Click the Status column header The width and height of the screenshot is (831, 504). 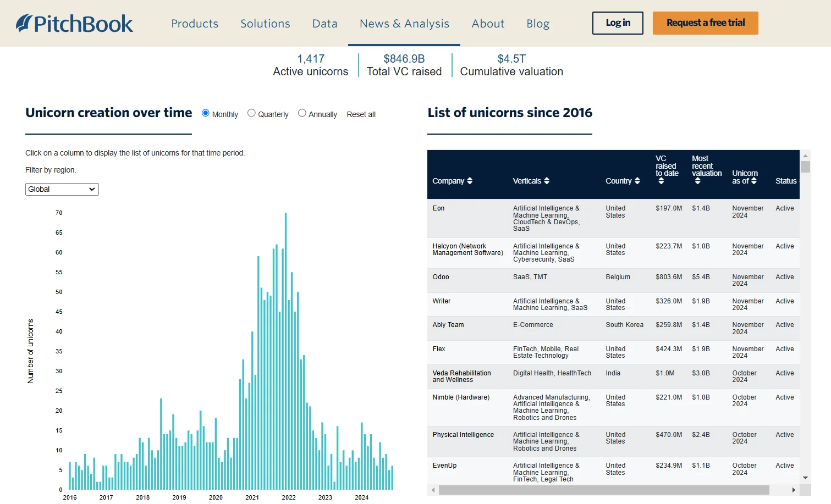[786, 181]
